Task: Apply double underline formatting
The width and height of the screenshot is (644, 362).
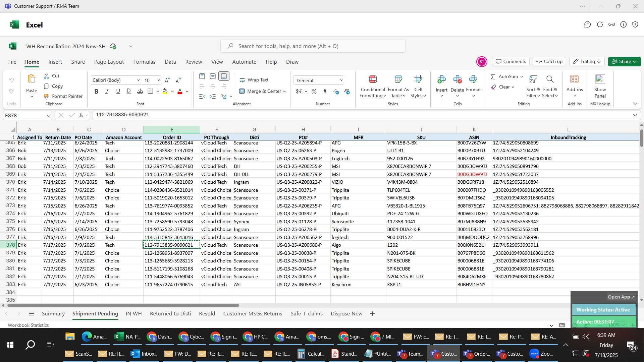Action: coord(129,92)
